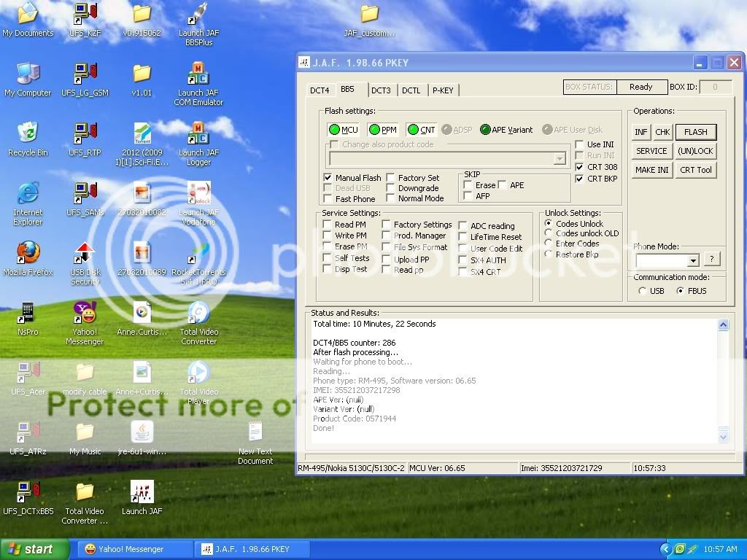The width and height of the screenshot is (747, 560).
Task: Open Total Video Converter desktop icon
Action: click(x=198, y=323)
